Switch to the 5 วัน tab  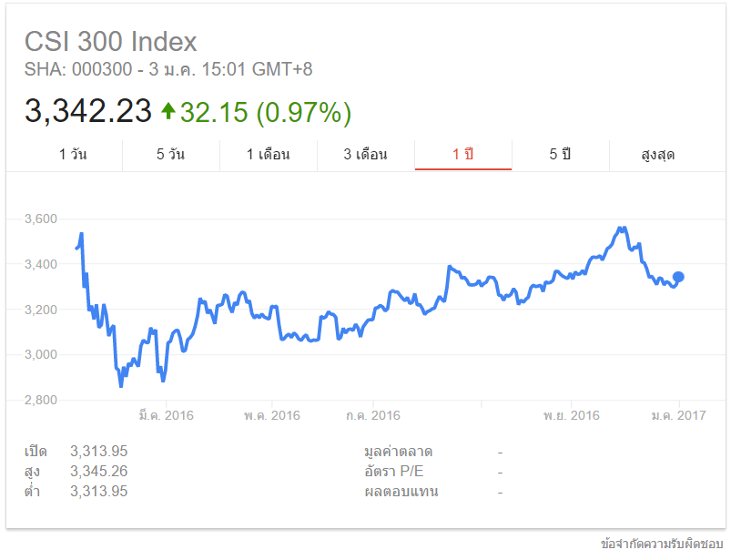click(x=170, y=155)
